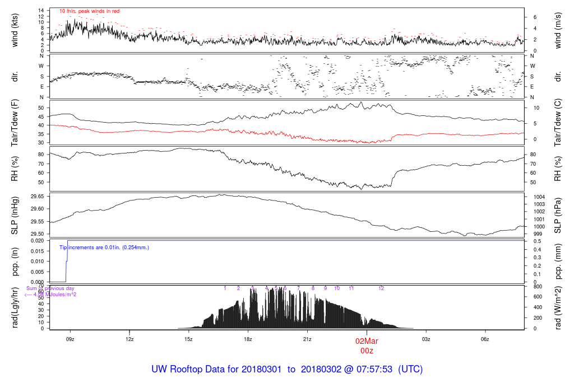Click the '35' temperature tick value

pyautogui.click(x=41, y=134)
